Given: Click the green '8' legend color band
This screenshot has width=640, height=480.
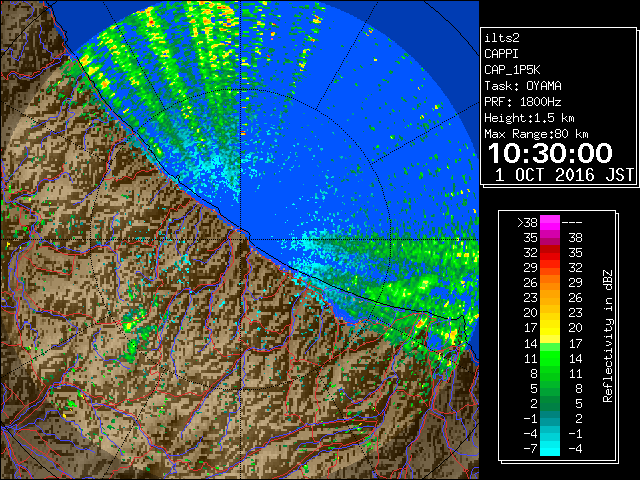Looking at the screenshot, I should tap(550, 373).
